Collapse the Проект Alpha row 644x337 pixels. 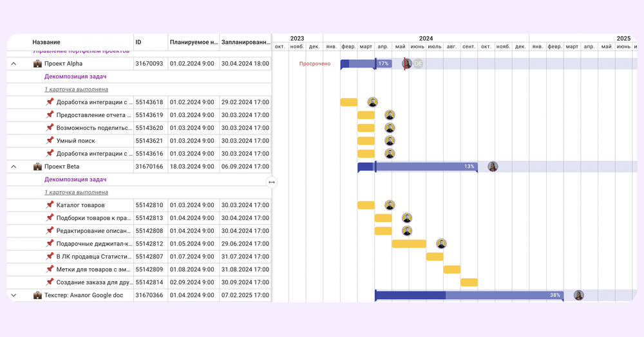(14, 64)
